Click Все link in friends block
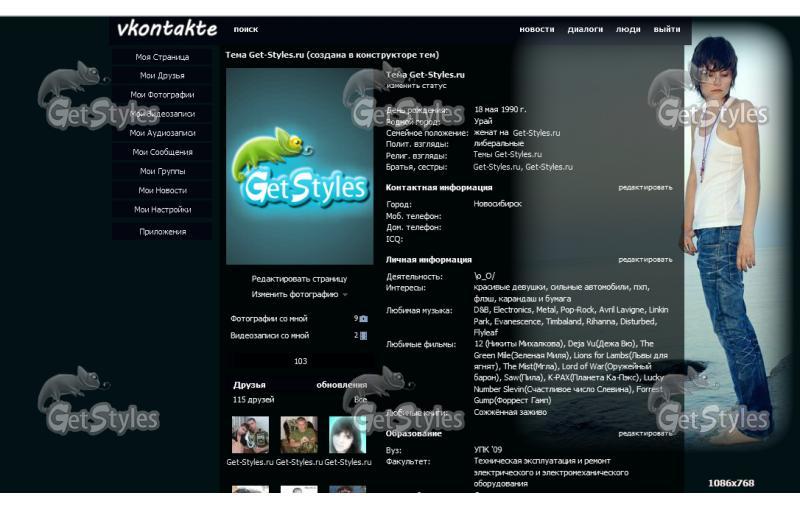This screenshot has width=800, height=509. pos(361,399)
